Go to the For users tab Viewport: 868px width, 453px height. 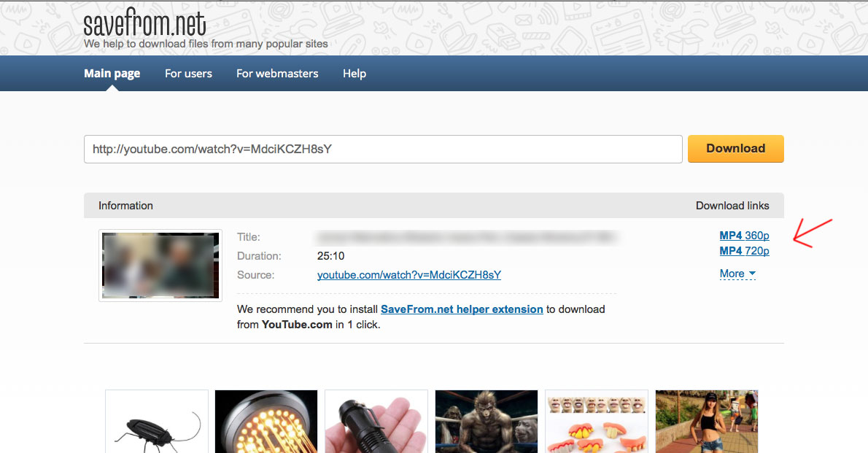(188, 74)
